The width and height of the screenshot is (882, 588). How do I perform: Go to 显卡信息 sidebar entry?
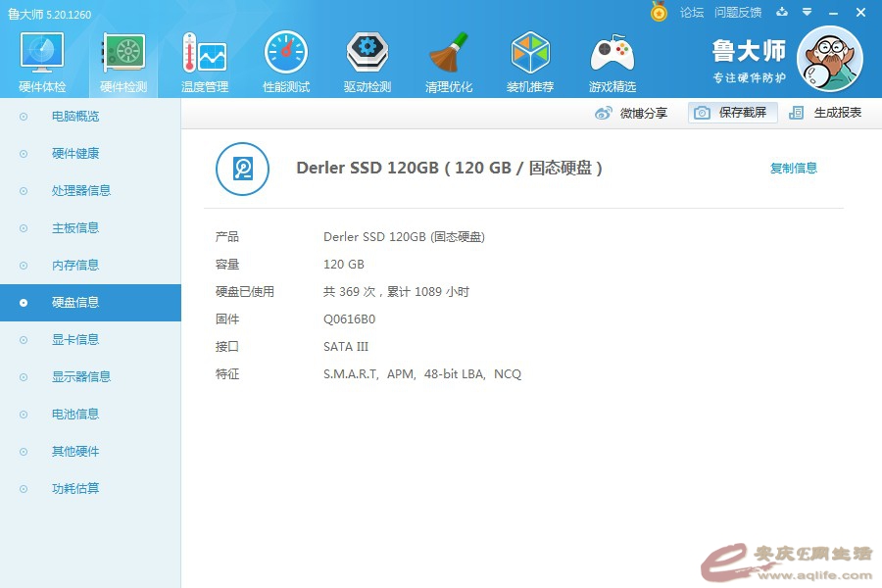click(x=75, y=340)
